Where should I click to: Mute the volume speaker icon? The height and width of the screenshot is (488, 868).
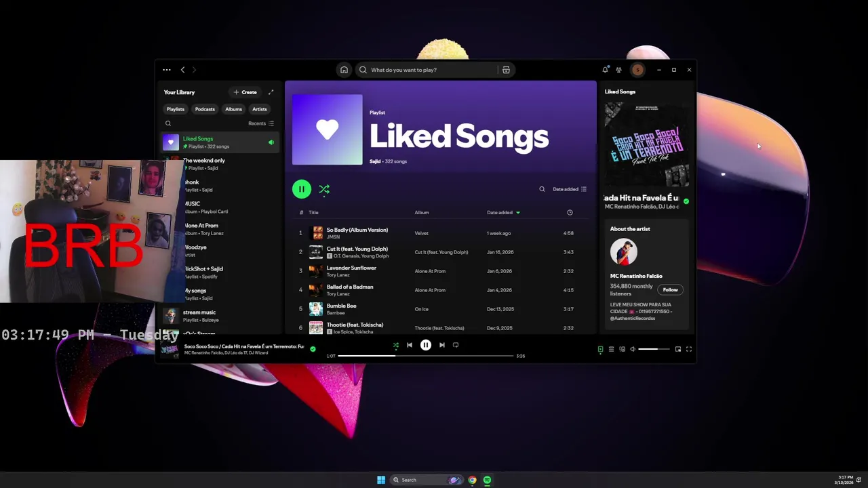[633, 349]
